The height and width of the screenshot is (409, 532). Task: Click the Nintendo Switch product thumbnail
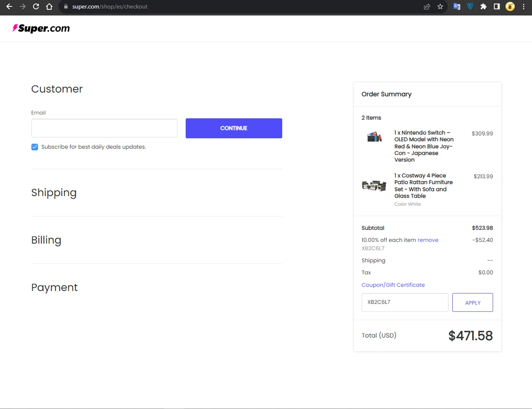coord(374,137)
